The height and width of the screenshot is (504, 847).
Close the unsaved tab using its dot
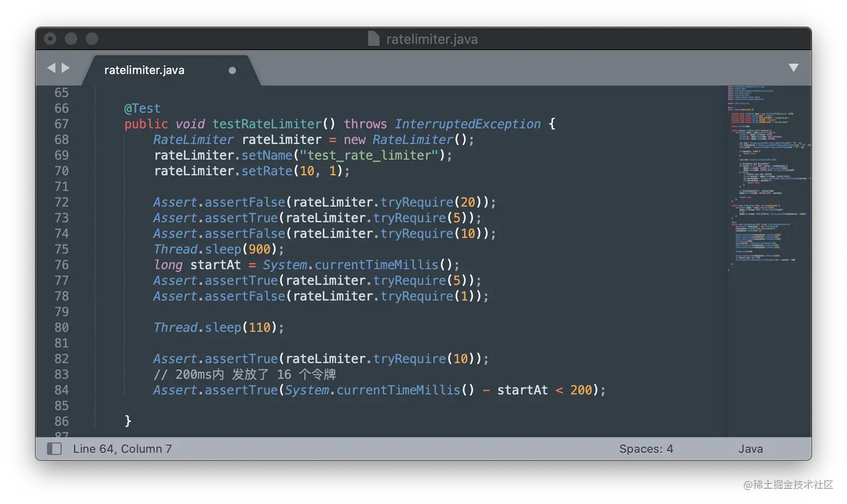coord(232,71)
